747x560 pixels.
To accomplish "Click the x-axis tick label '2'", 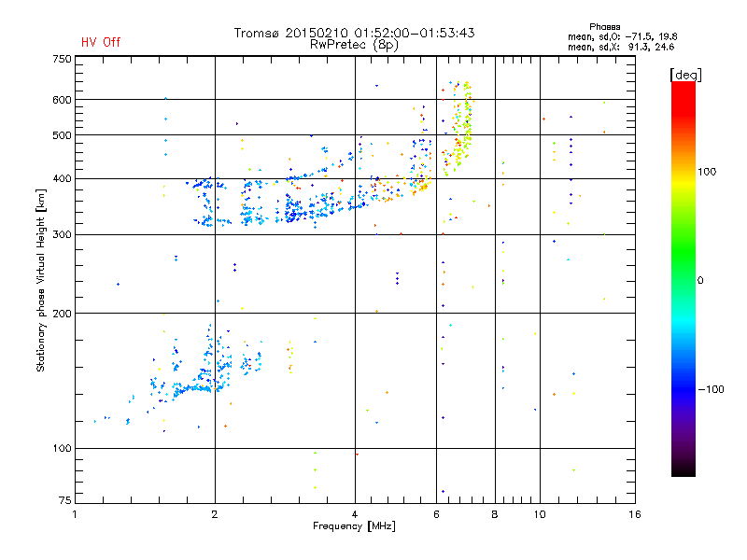I will tap(215, 514).
